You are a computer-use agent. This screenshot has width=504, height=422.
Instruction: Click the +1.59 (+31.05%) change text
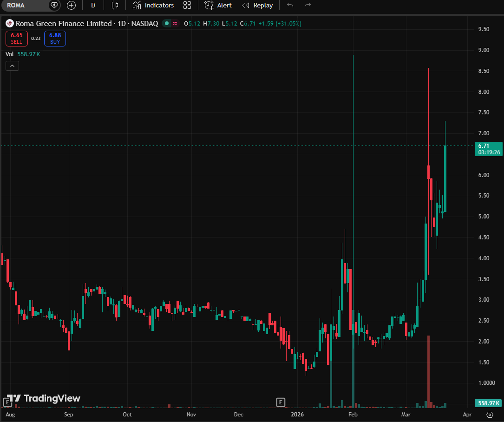(x=280, y=24)
